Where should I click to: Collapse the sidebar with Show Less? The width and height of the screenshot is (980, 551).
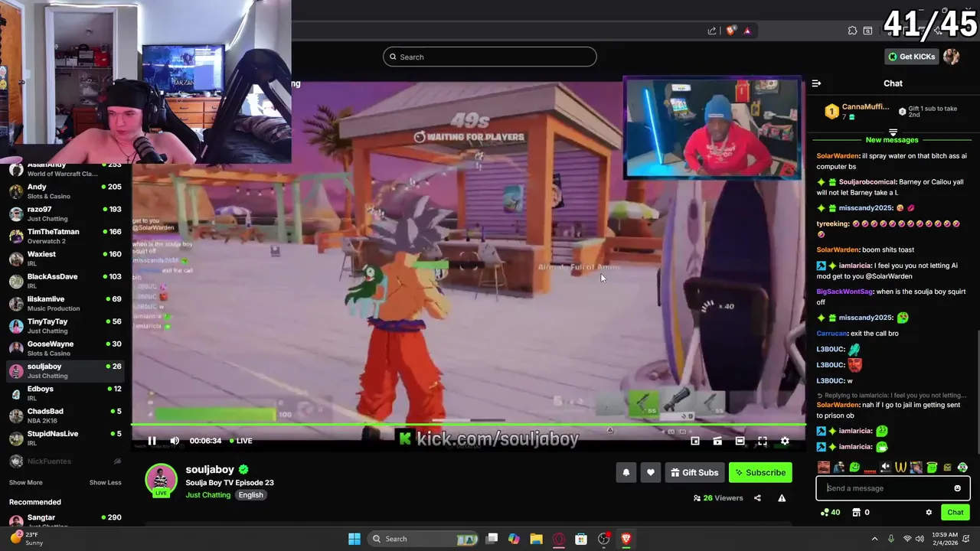[x=105, y=483]
